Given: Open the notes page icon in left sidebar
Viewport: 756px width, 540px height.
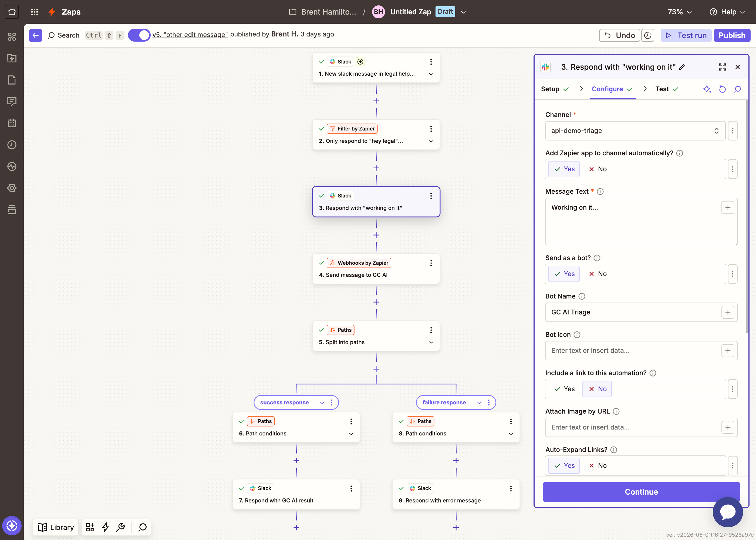Looking at the screenshot, I should (12, 80).
